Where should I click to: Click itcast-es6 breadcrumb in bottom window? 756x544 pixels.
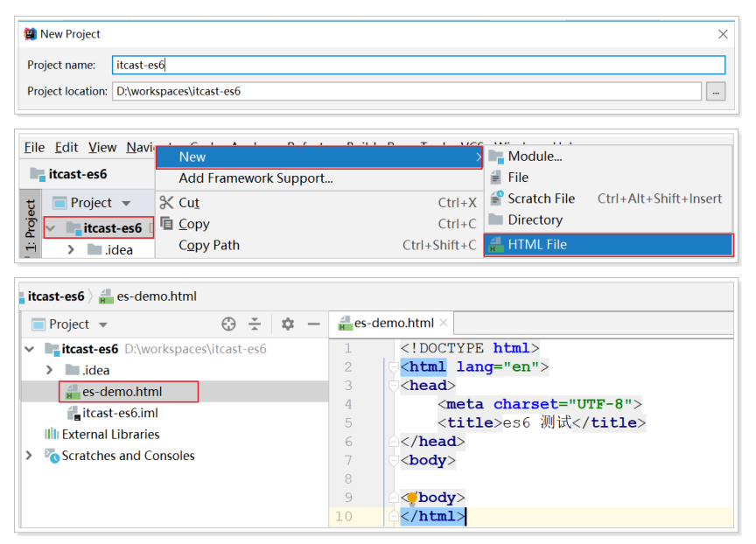56,296
